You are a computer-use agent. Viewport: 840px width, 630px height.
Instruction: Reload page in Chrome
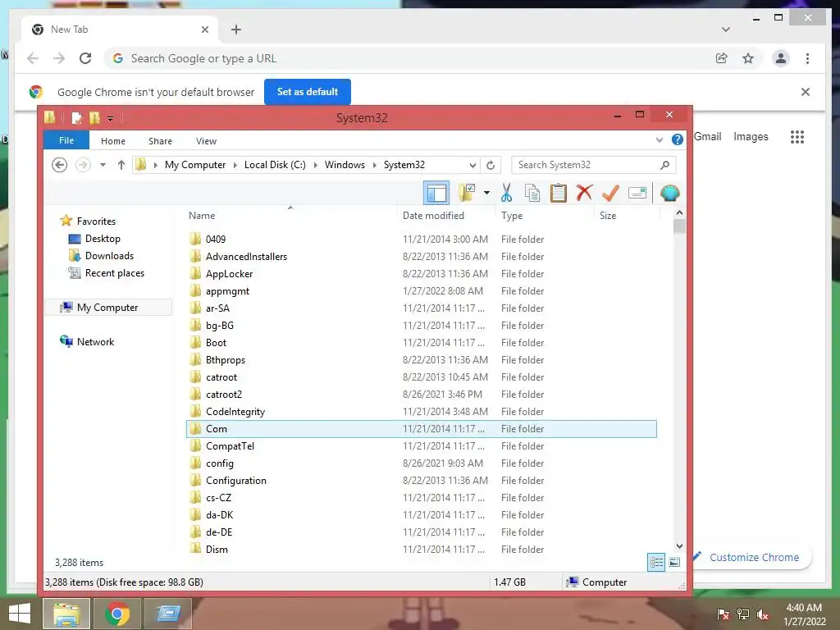(85, 58)
